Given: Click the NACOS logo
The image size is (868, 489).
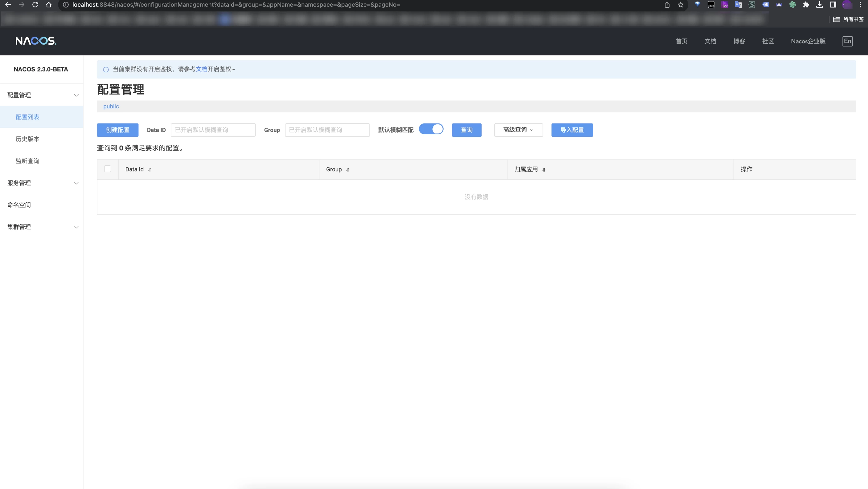Looking at the screenshot, I should click(x=36, y=41).
